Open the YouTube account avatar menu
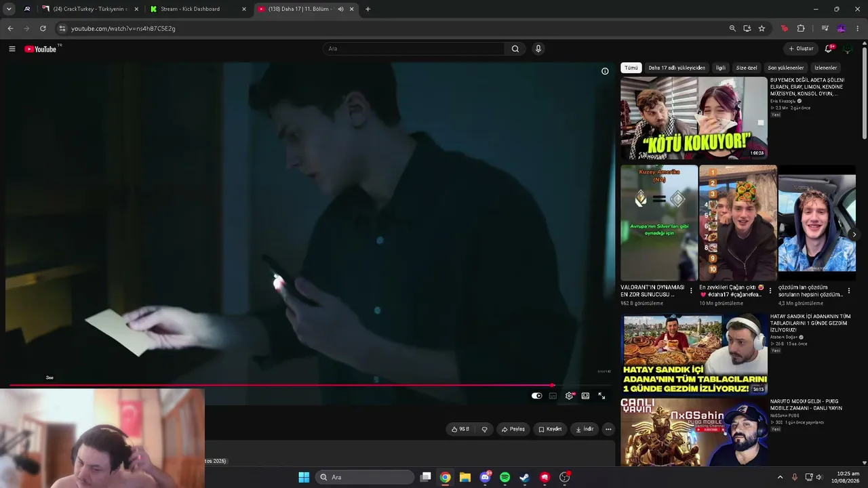868x488 pixels. point(848,49)
